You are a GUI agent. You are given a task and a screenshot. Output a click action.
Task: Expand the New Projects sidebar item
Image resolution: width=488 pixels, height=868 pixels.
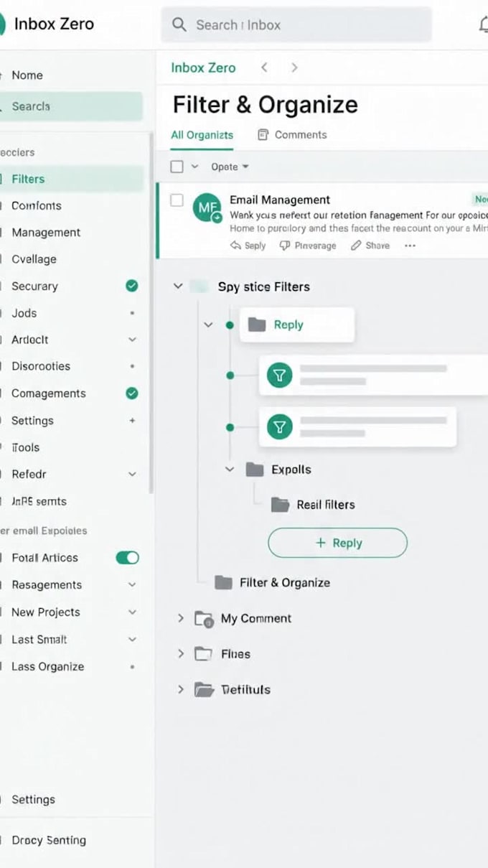[x=132, y=612]
